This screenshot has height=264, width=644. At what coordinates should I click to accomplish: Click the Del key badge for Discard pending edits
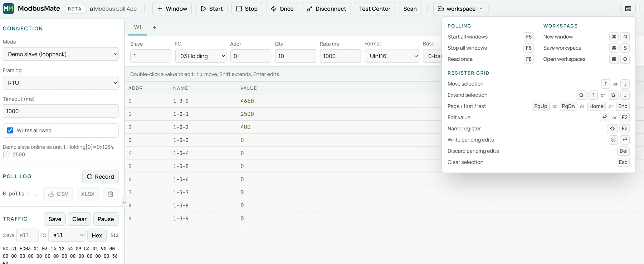(x=623, y=151)
